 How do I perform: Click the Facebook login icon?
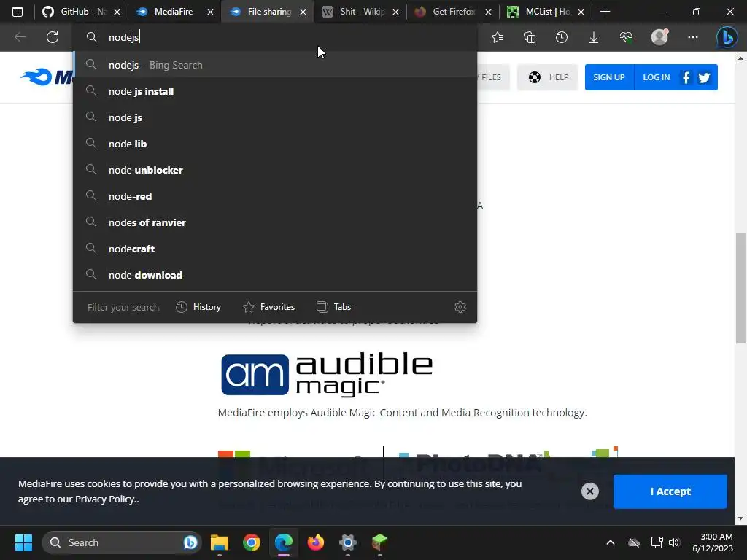pos(686,77)
